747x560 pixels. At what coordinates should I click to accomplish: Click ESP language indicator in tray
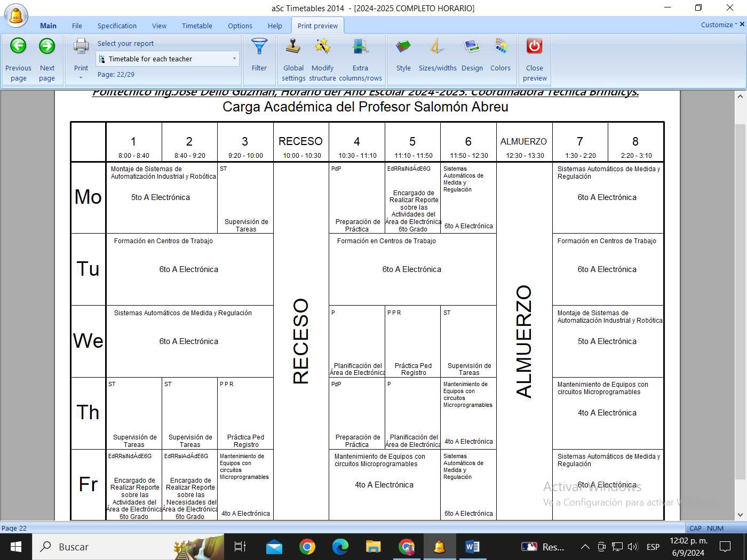click(x=653, y=547)
